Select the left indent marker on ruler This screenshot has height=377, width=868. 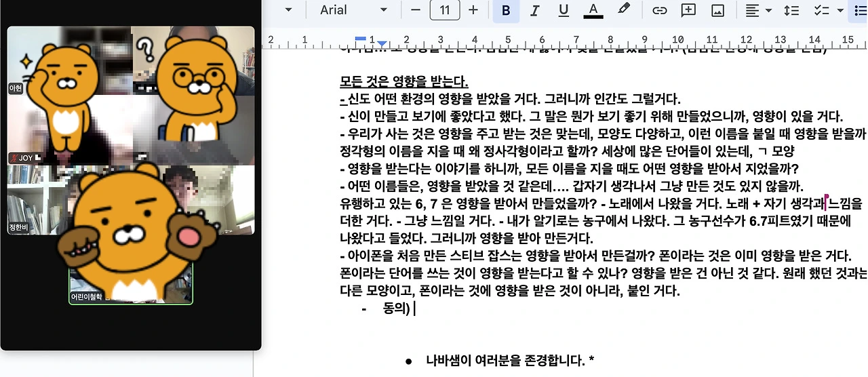click(x=382, y=43)
